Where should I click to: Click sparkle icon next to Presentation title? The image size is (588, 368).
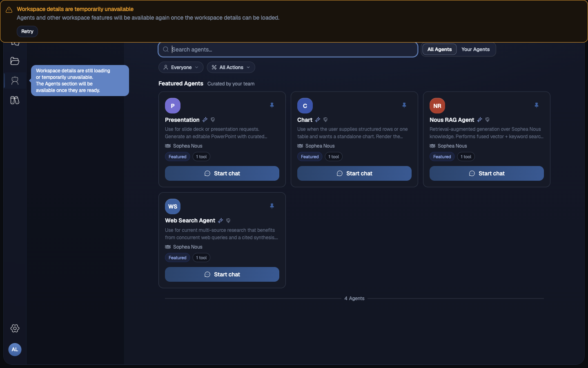click(205, 120)
